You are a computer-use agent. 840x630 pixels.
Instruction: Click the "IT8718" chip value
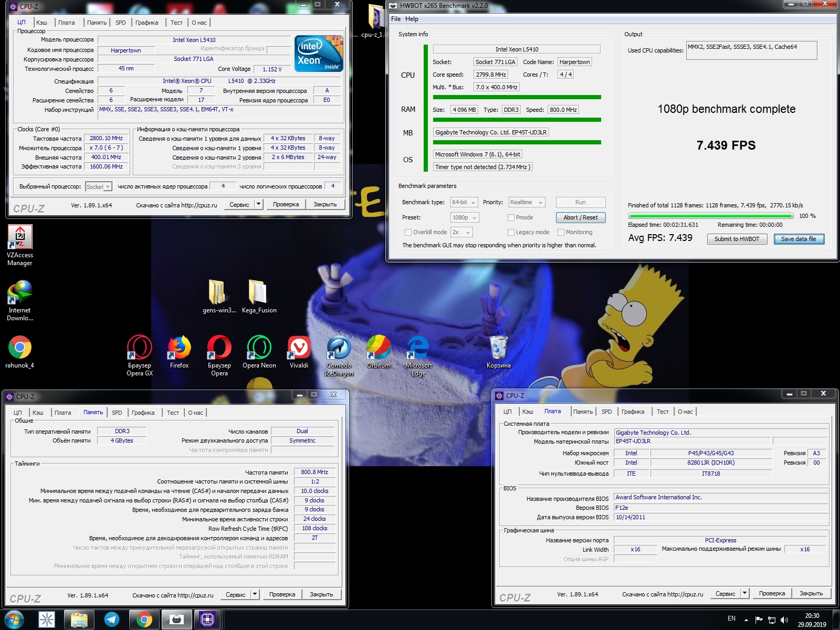(x=711, y=474)
